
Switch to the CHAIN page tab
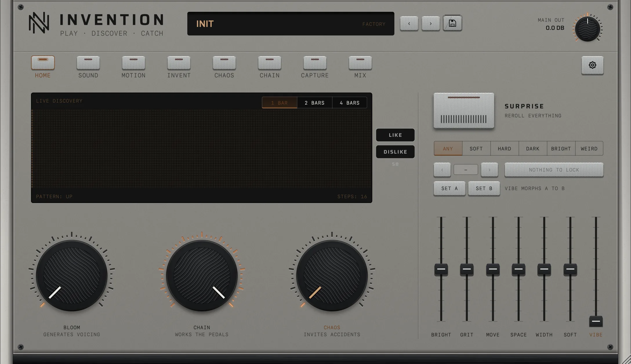click(270, 63)
